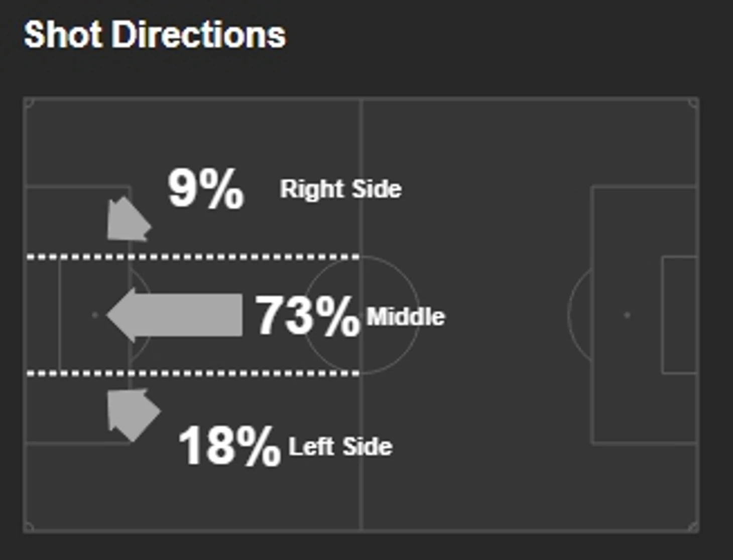Click the Middle label
Viewport: 733px width, 560px height.
point(406,317)
